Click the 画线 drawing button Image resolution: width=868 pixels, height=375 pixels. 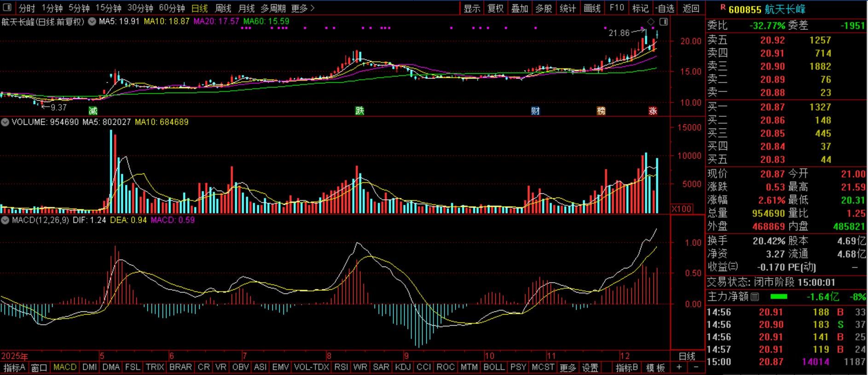click(592, 8)
